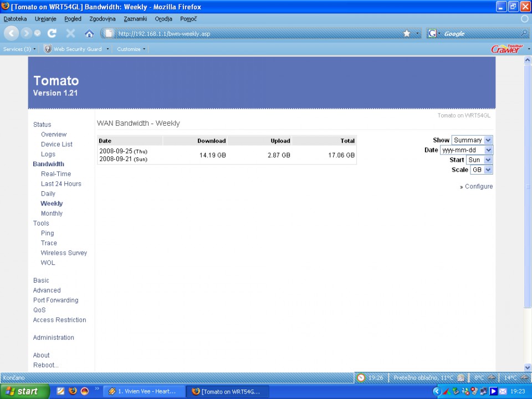Click the first Quick Launch notepad icon
Viewport: 532px width, 399px height.
tap(60, 391)
